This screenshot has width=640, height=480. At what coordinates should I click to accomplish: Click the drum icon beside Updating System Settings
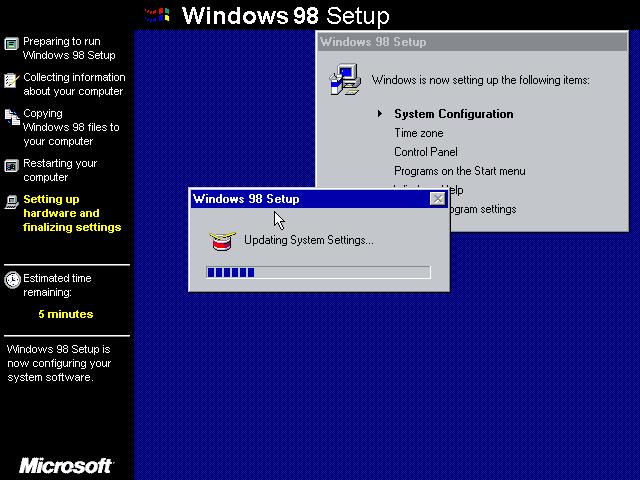click(x=222, y=241)
